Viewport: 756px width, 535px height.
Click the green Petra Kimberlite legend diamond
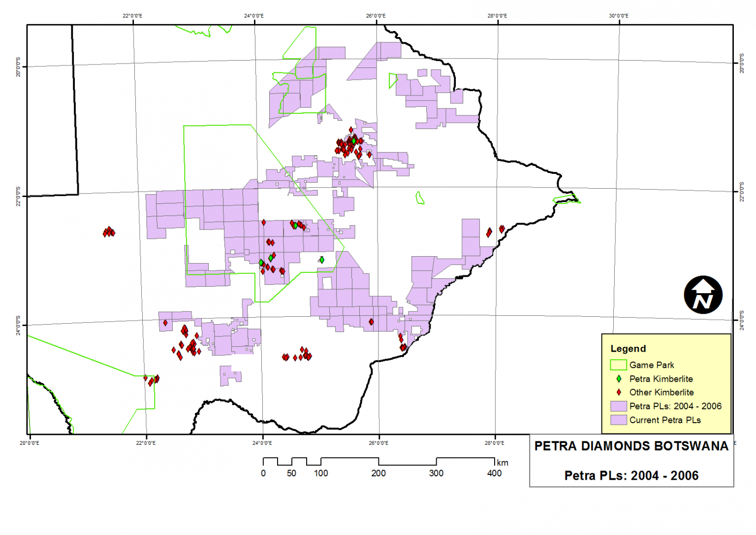point(619,379)
